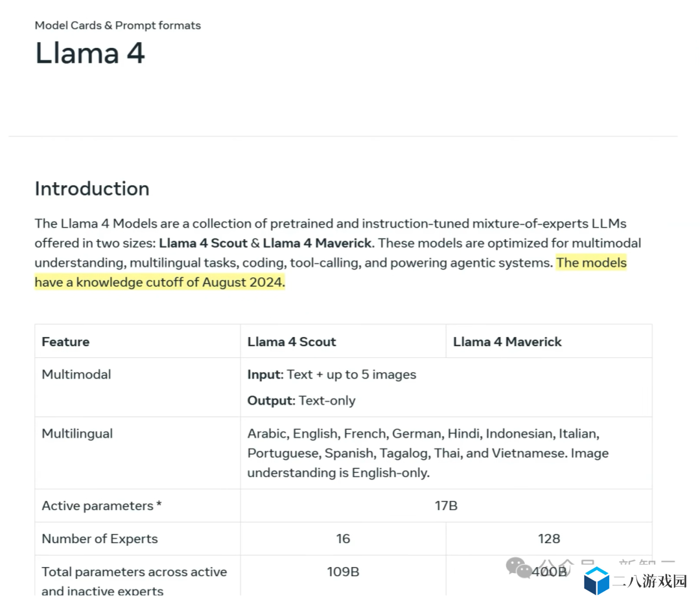Click the Llama 4 page title
Image resolution: width=700 pixels, height=597 pixels.
tap(89, 53)
